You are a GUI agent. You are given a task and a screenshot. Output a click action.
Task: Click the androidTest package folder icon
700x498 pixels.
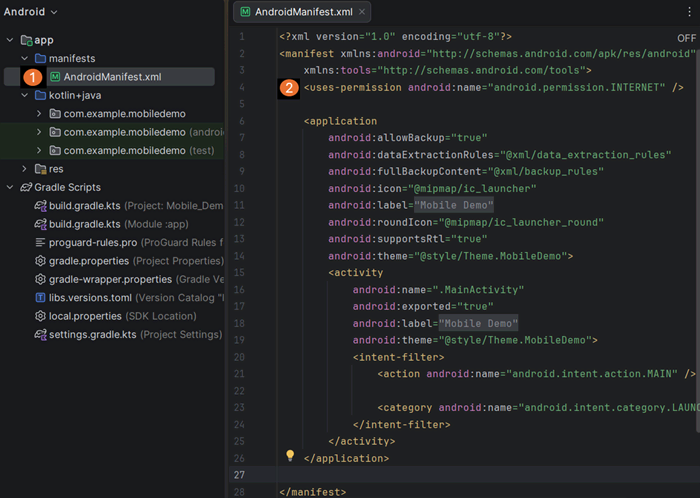click(x=55, y=132)
